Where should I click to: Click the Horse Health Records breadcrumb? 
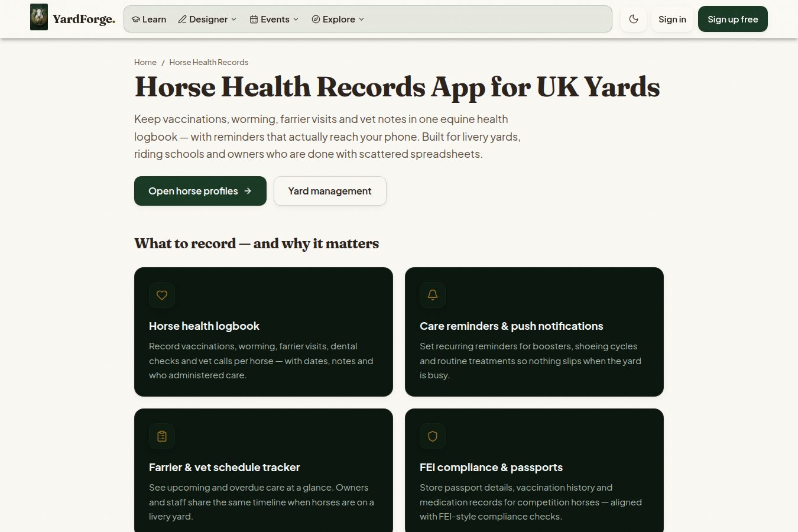pyautogui.click(x=209, y=62)
